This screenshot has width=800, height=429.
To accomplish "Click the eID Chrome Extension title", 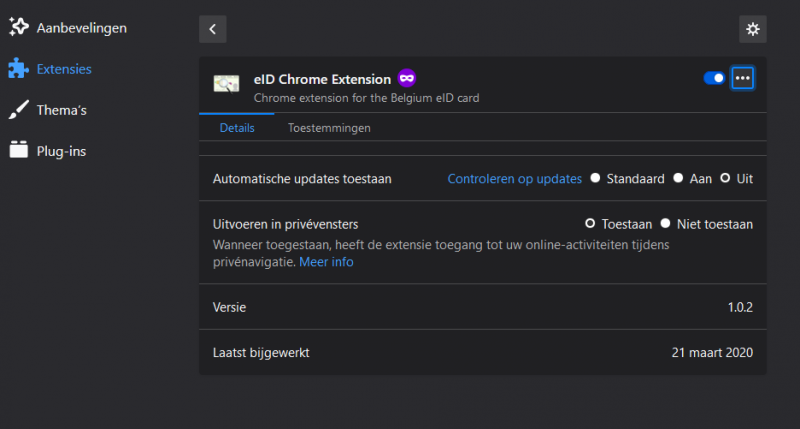I will point(321,78).
